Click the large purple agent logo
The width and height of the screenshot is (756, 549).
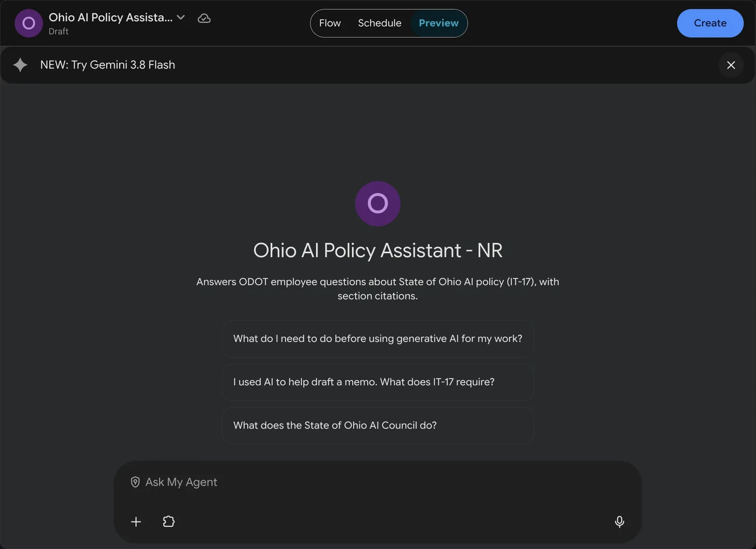[x=377, y=204]
